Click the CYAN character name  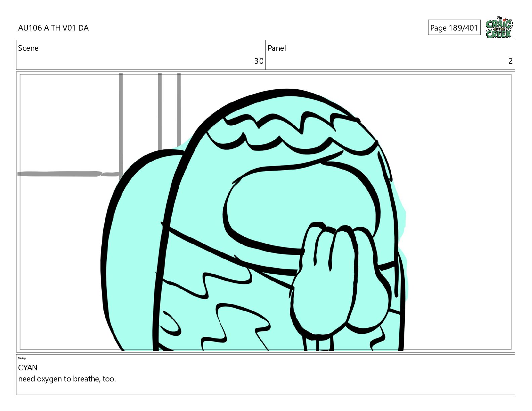pos(28,368)
